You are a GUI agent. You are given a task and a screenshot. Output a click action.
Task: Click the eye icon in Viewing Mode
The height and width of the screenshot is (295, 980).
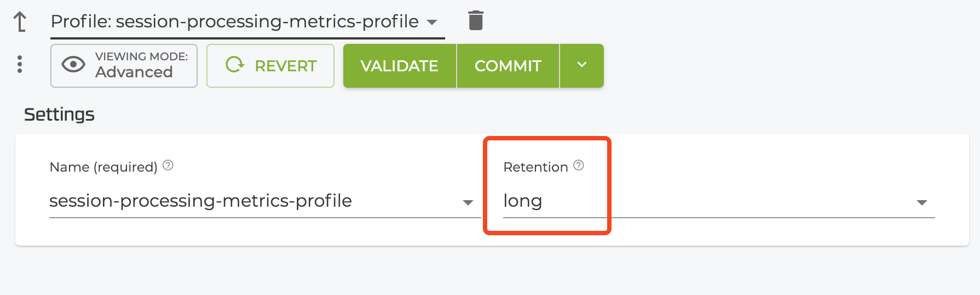tap(73, 65)
